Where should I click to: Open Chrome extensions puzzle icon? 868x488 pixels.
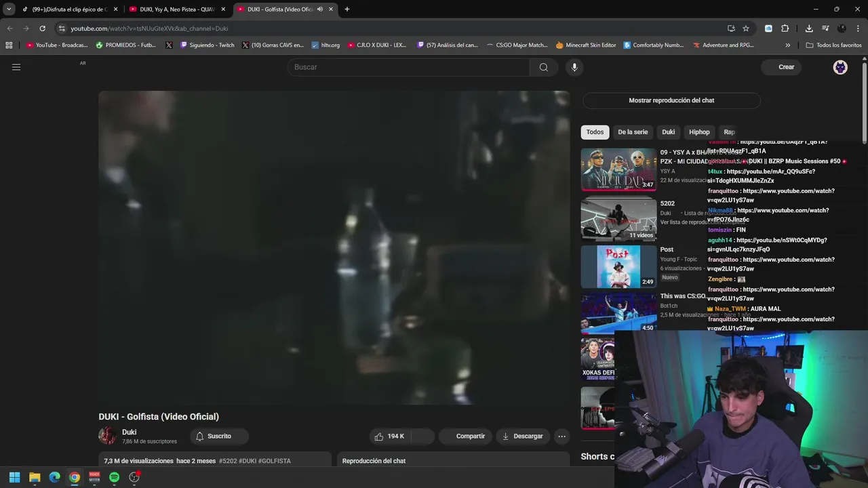click(x=785, y=28)
